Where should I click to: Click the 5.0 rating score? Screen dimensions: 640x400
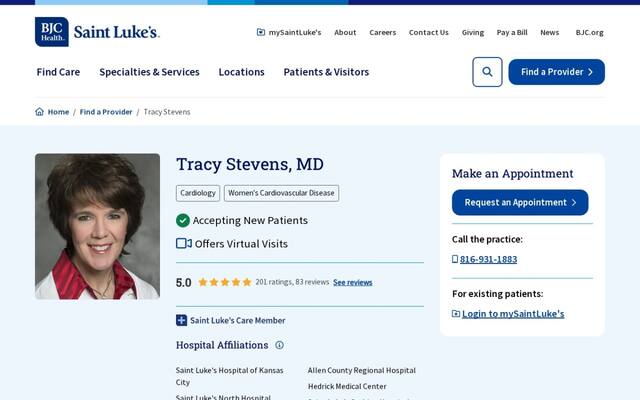184,282
